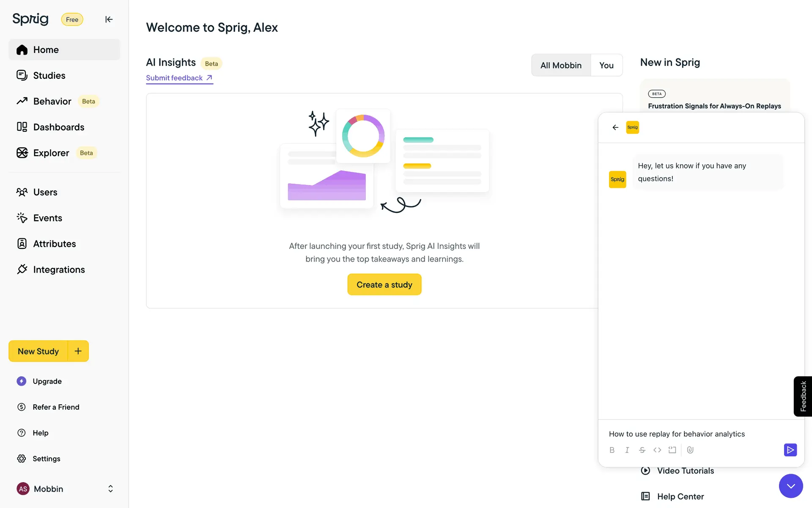Apply strikethrough in chat composer

[642, 450]
